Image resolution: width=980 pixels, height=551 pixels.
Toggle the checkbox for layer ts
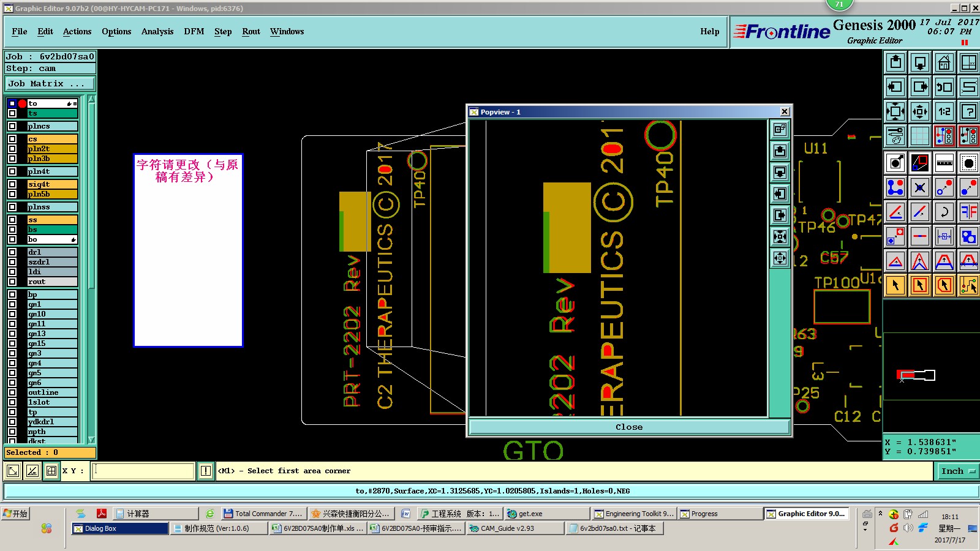click(12, 113)
